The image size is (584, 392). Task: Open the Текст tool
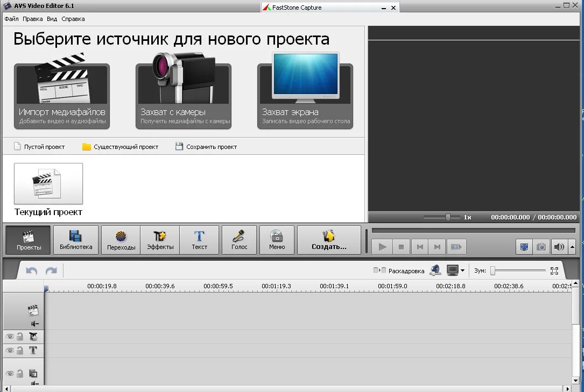[199, 240]
